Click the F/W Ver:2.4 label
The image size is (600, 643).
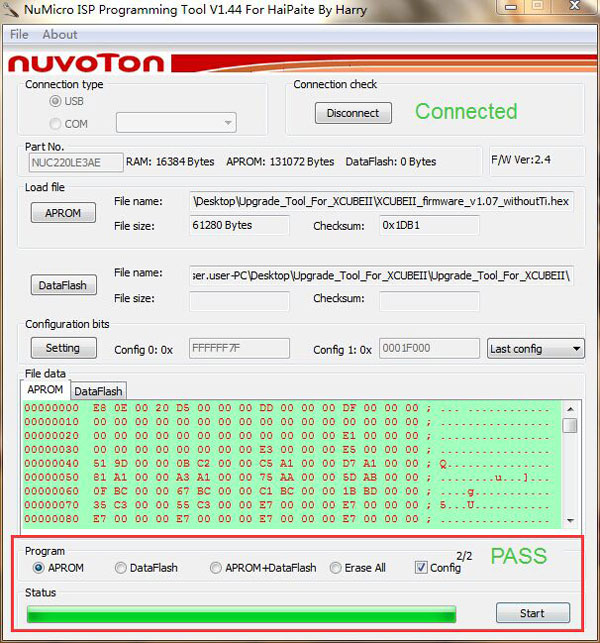coord(521,160)
